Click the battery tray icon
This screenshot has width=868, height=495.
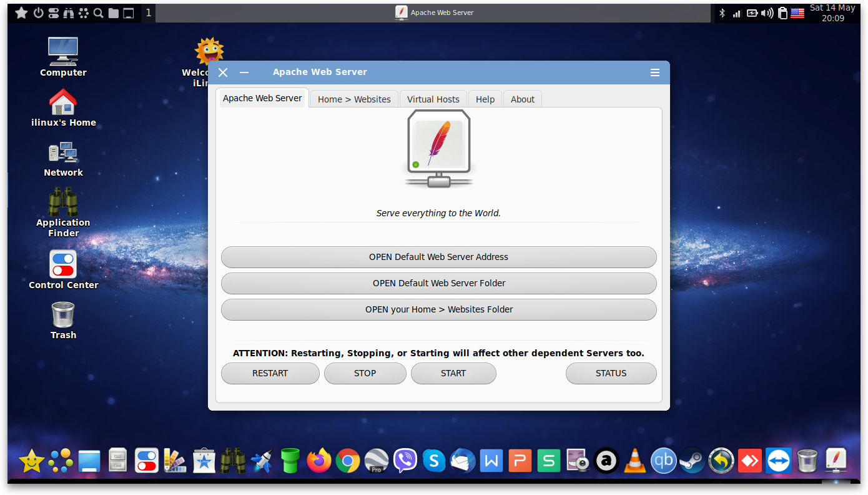tap(752, 12)
